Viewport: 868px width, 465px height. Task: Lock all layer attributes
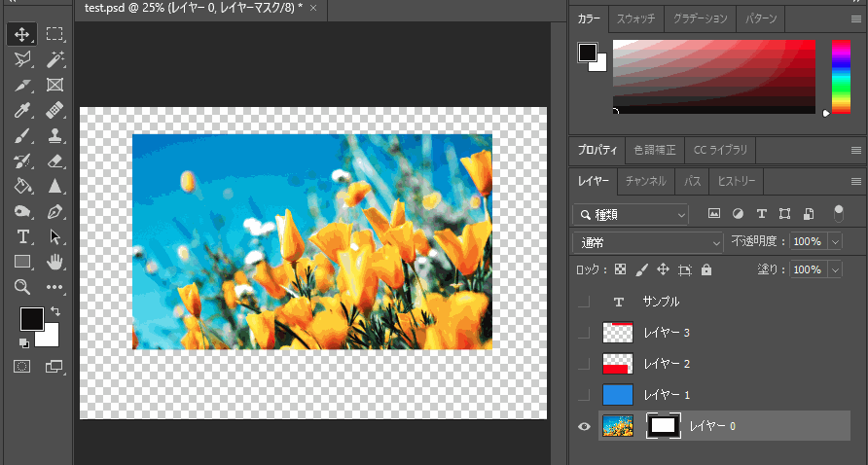pos(705,269)
